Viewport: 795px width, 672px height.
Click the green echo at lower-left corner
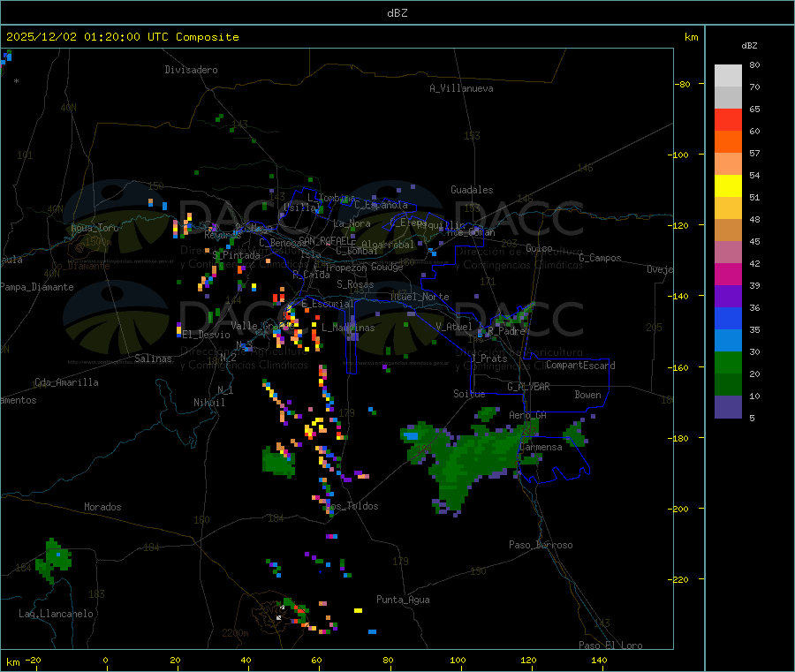pos(52,560)
